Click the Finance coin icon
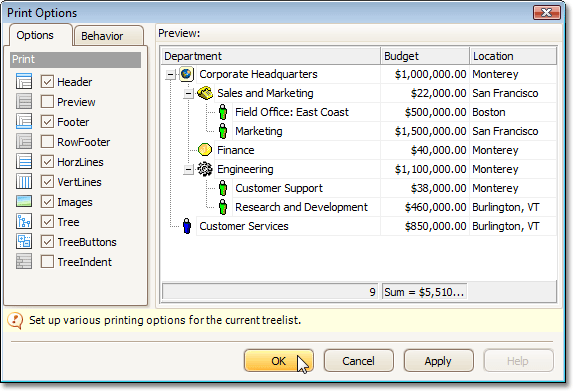The width and height of the screenshot is (573, 391). pos(205,150)
